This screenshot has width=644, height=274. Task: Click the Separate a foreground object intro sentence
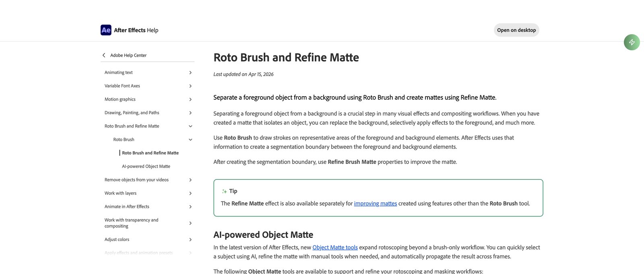355,97
